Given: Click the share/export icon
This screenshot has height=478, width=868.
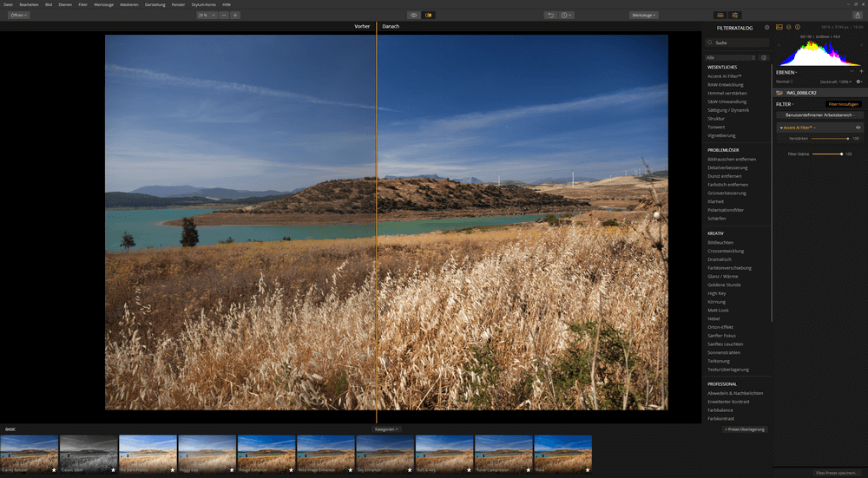Looking at the screenshot, I should click(x=857, y=15).
